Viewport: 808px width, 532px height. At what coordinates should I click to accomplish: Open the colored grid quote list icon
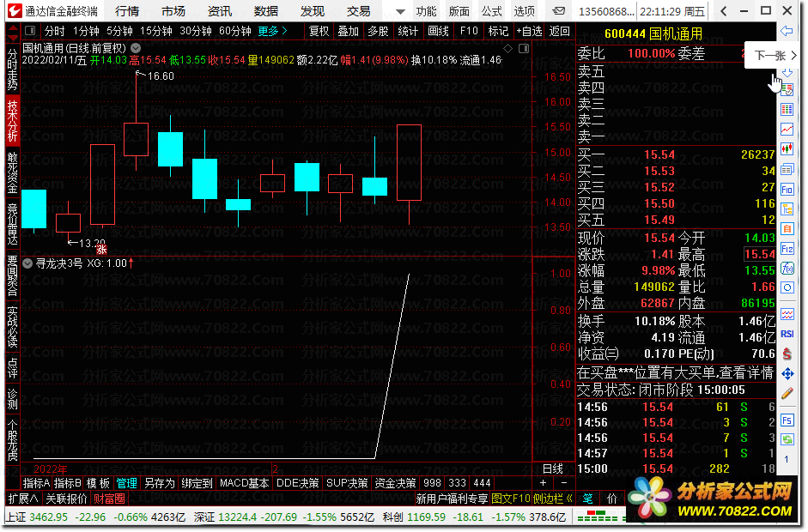click(x=787, y=109)
